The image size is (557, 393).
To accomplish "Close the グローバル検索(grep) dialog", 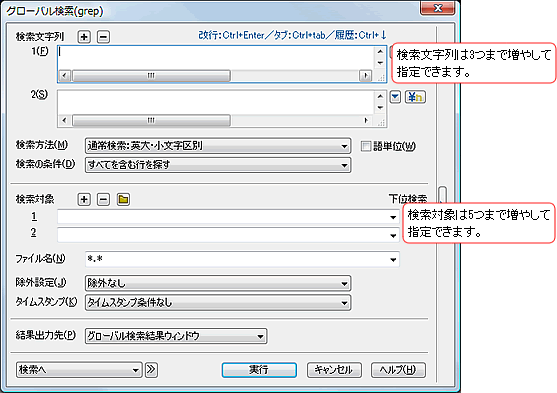I will tap(438, 8).
